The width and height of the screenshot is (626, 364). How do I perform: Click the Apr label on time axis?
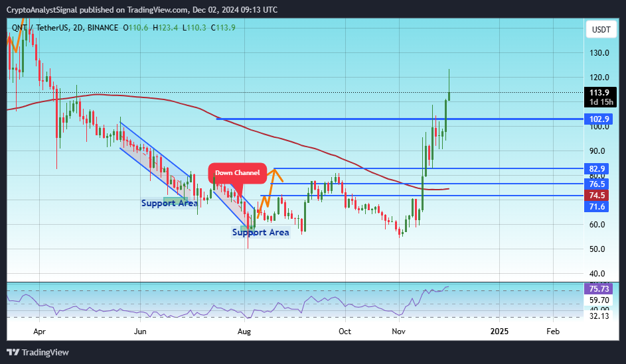[x=39, y=332]
